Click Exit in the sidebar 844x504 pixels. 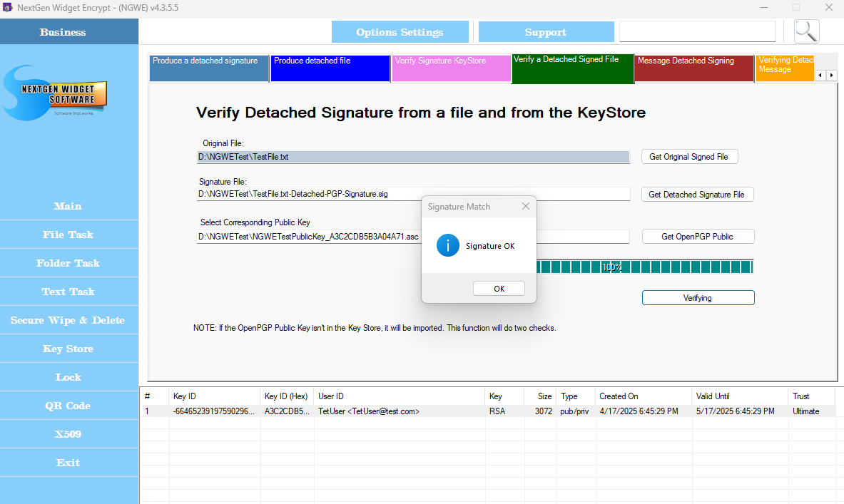click(x=69, y=463)
